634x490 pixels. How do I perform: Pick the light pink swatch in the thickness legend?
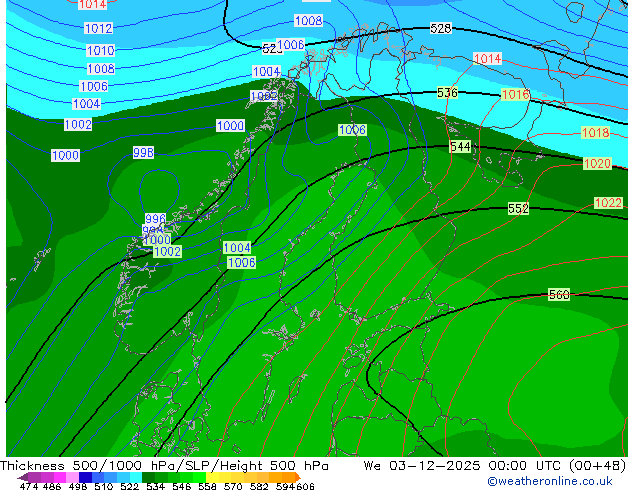coord(72,477)
